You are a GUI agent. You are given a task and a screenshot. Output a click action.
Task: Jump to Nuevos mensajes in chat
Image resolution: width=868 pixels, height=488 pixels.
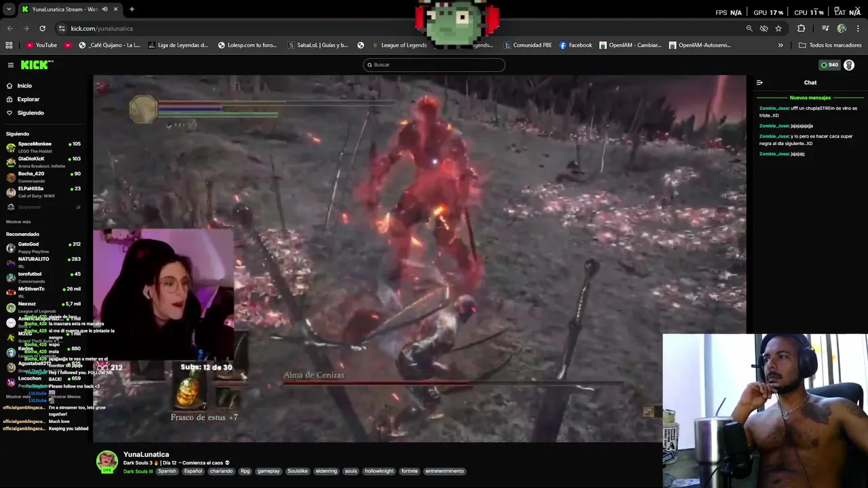pyautogui.click(x=810, y=98)
